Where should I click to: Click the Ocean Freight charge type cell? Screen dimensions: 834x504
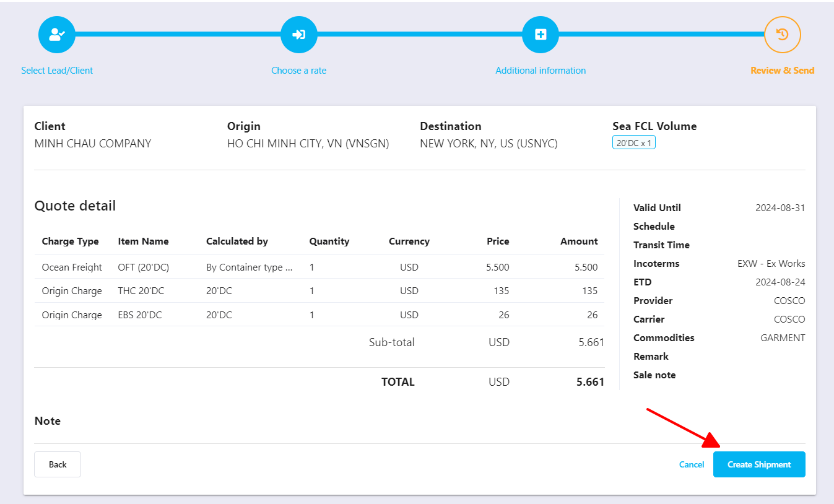(x=72, y=267)
